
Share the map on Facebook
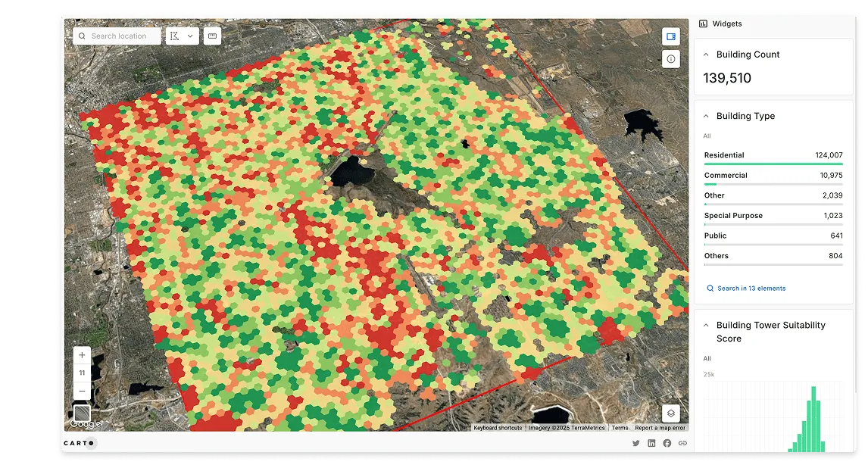tap(667, 443)
